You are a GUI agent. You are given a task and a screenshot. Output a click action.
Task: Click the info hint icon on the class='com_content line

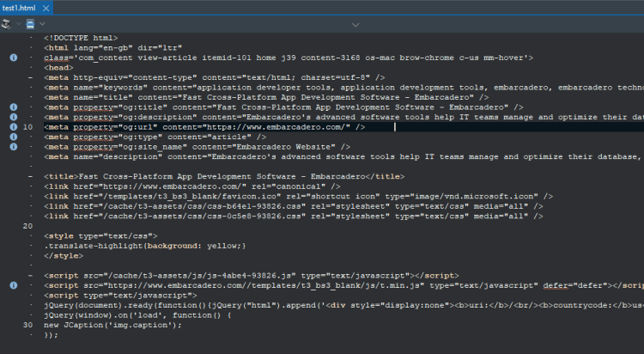click(x=14, y=58)
